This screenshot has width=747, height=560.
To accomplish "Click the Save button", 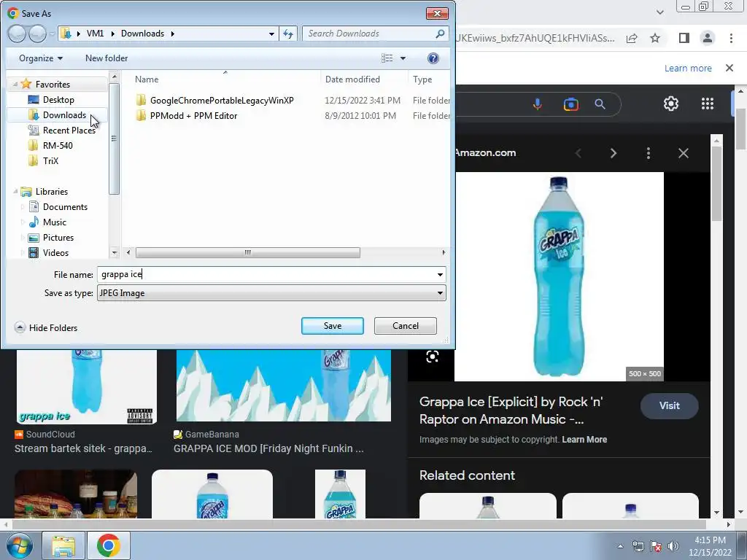I will 333,326.
